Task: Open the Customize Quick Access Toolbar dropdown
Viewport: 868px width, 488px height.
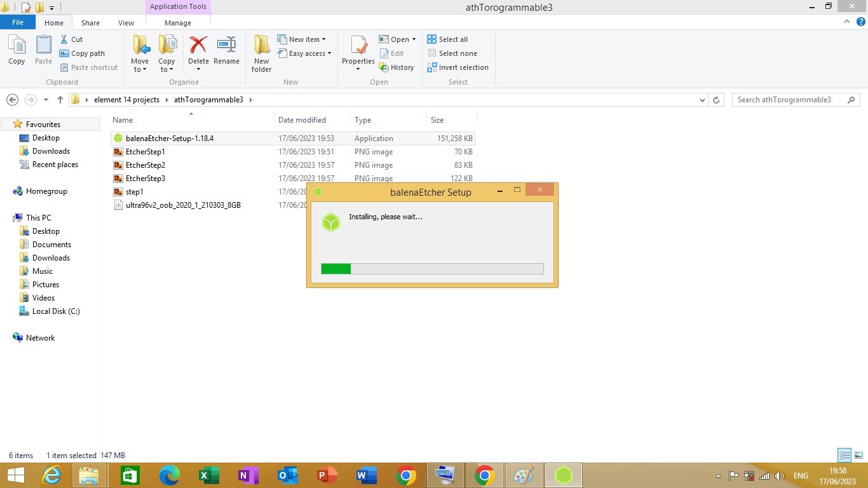Action: click(52, 8)
